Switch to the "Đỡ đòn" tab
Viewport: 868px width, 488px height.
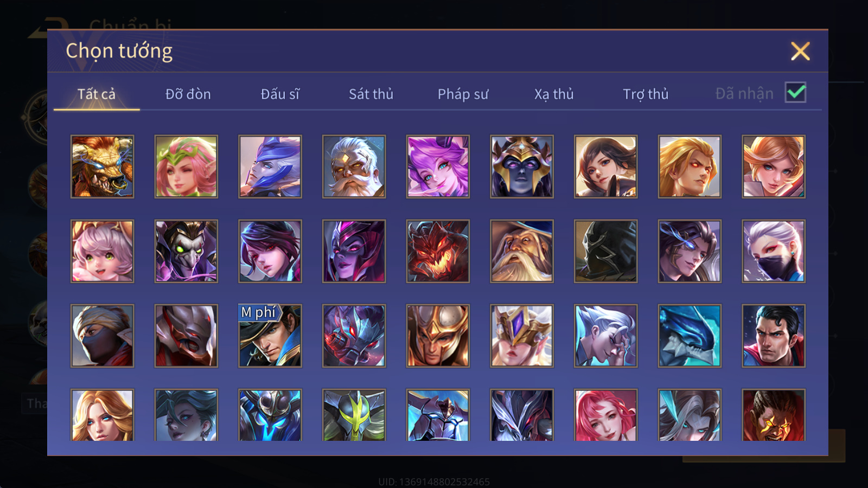coord(188,94)
